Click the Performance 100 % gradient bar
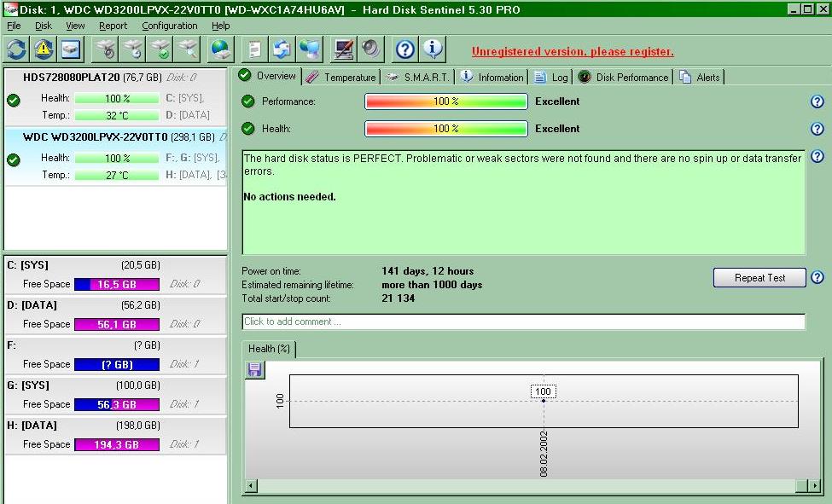The image size is (832, 504). pos(446,101)
